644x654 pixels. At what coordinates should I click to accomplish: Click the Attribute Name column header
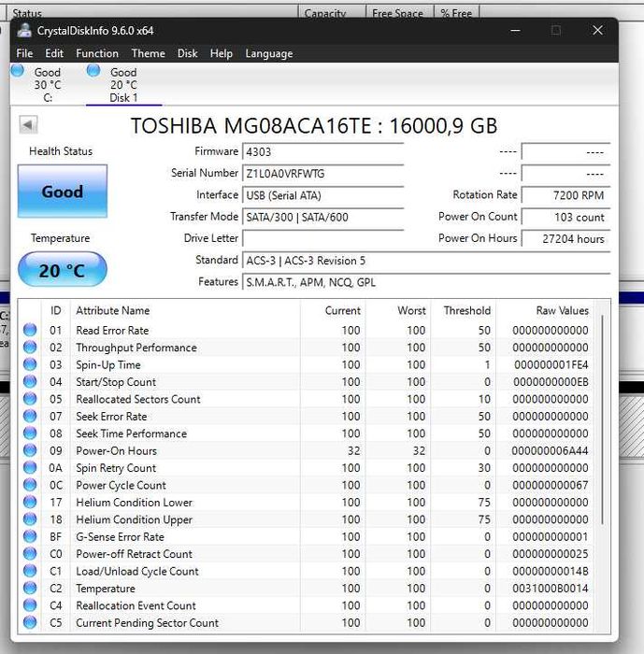coord(185,310)
